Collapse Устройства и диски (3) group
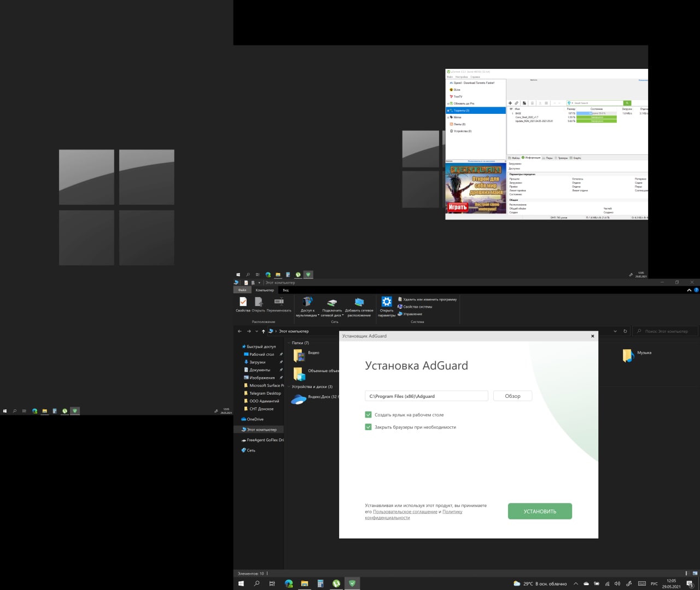The width and height of the screenshot is (700, 590). 289,386
